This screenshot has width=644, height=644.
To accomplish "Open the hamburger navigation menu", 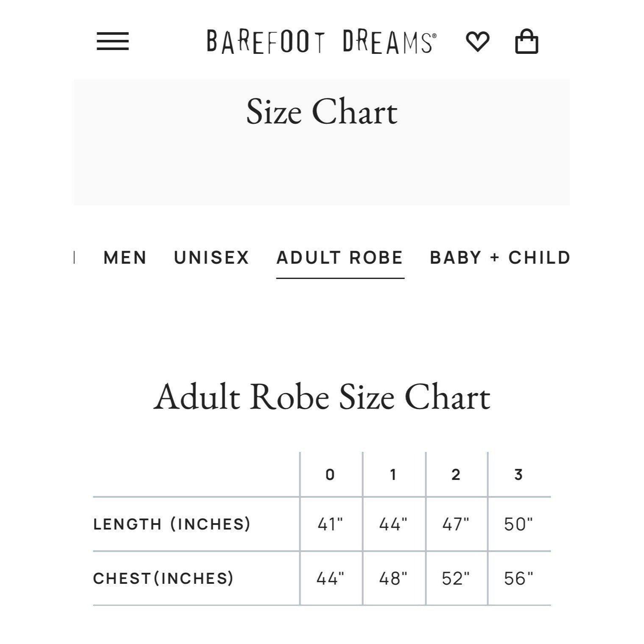I will pyautogui.click(x=112, y=42).
